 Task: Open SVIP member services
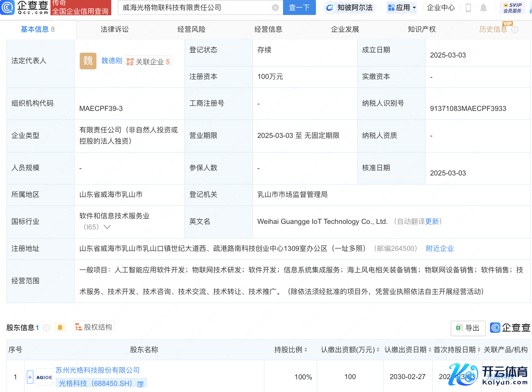coord(512,8)
